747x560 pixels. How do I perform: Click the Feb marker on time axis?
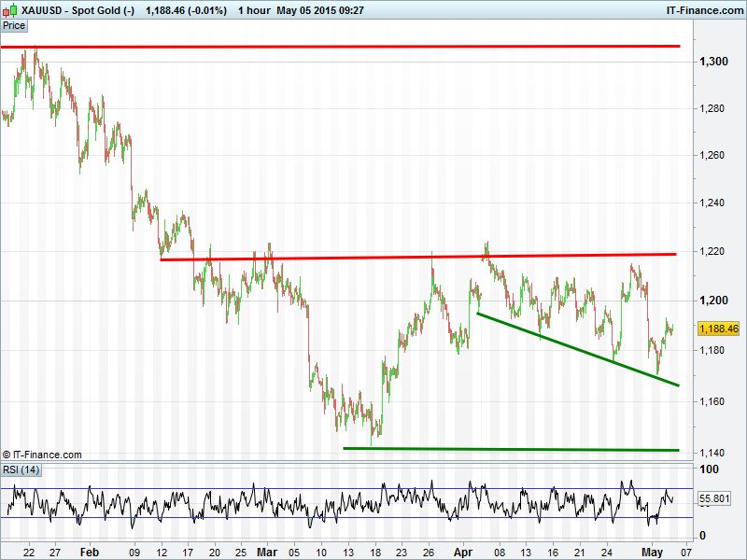[89, 553]
